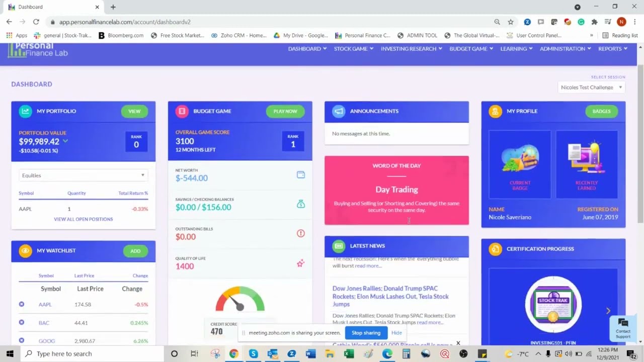Viewport: 644px width, 362px height.
Task: Click the Certification Progress icon
Action: [x=495, y=249]
